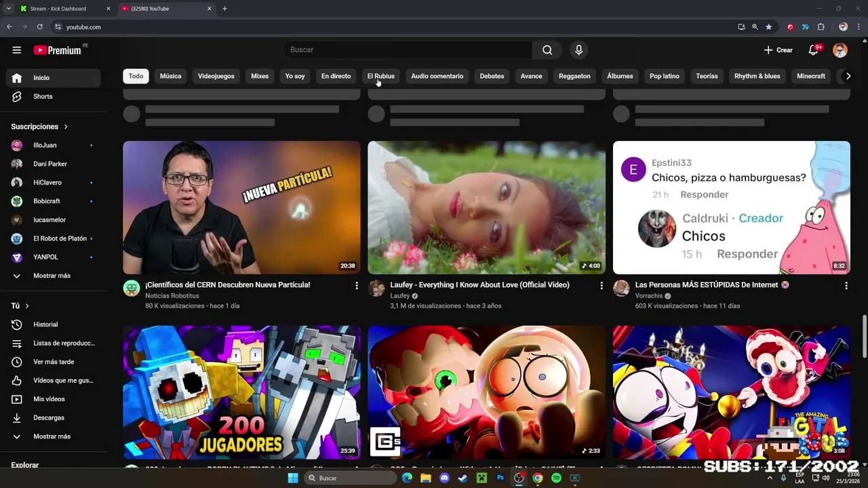Click the Crear button
868x488 pixels.
[778, 50]
